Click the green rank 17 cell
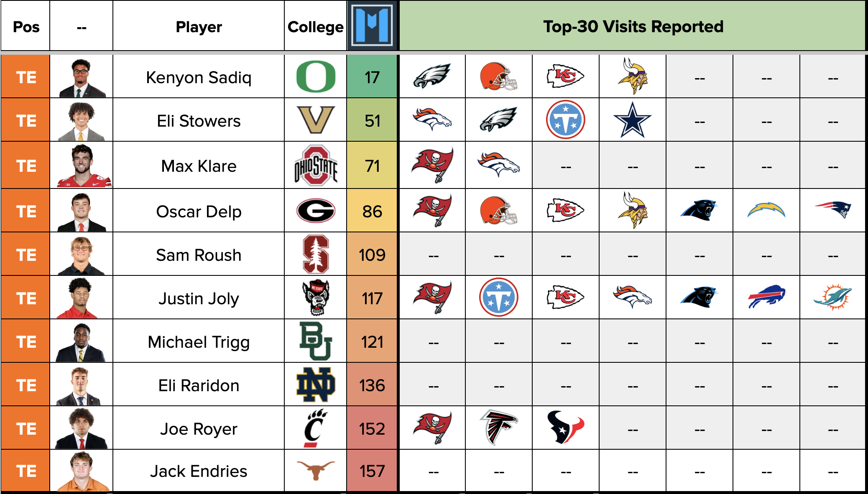Screen dimensions: 868x494 372,77
